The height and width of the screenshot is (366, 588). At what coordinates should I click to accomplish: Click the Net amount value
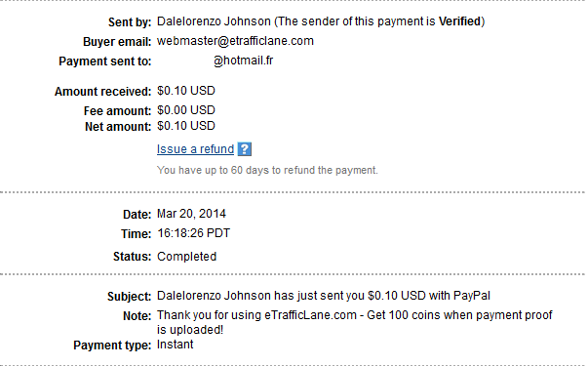pyautogui.click(x=186, y=126)
